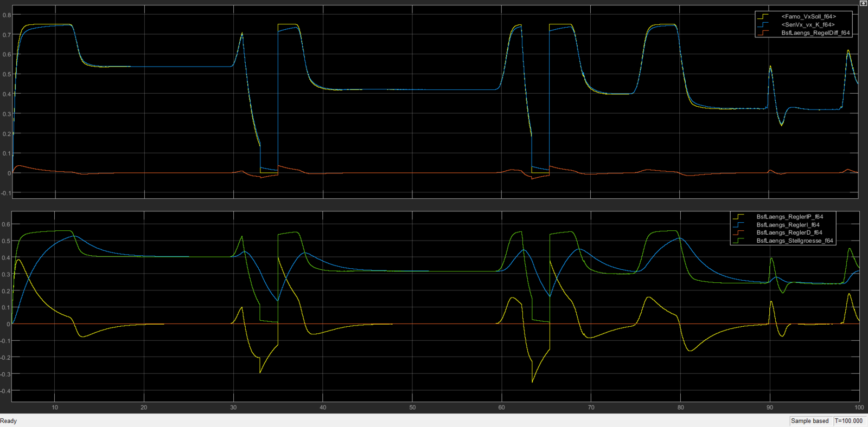Click the 0.7 tick label on upper y-axis
Screen dimensions: 868x427
pos(7,35)
